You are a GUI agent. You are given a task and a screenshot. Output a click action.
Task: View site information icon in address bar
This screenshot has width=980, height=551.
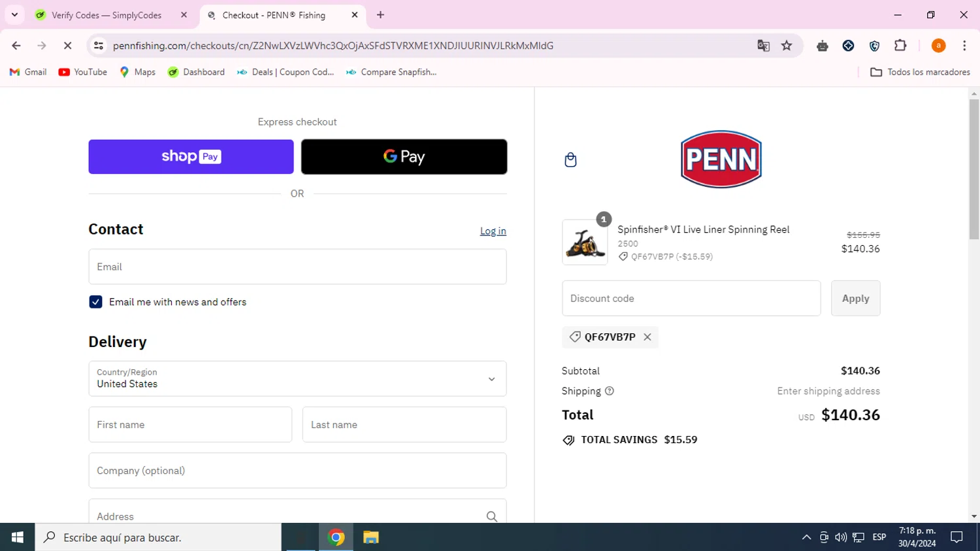click(99, 46)
